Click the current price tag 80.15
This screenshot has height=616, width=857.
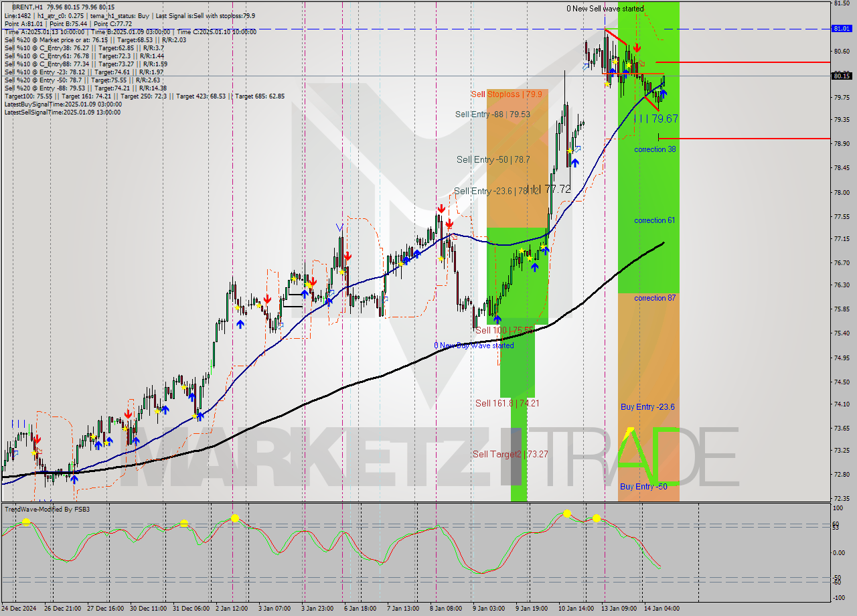pyautogui.click(x=842, y=76)
